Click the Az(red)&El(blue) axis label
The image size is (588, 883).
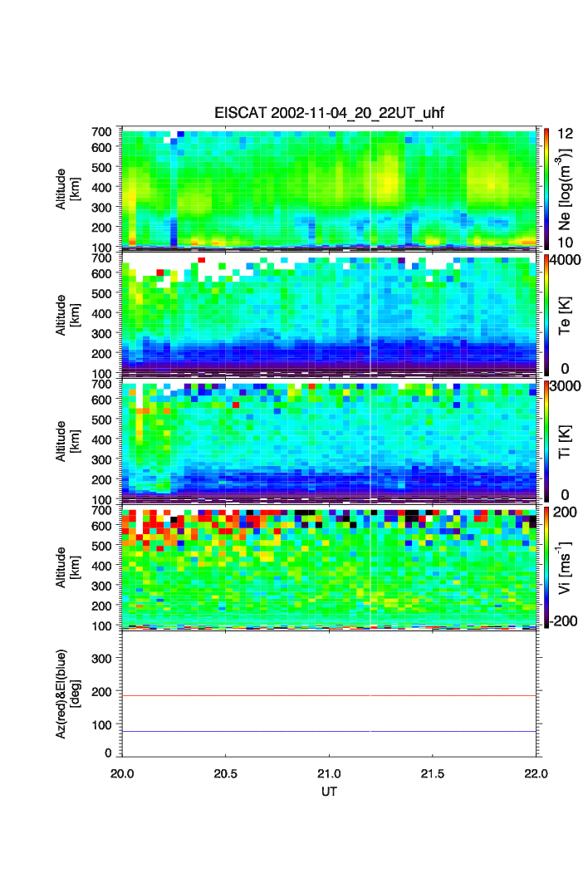(66, 694)
